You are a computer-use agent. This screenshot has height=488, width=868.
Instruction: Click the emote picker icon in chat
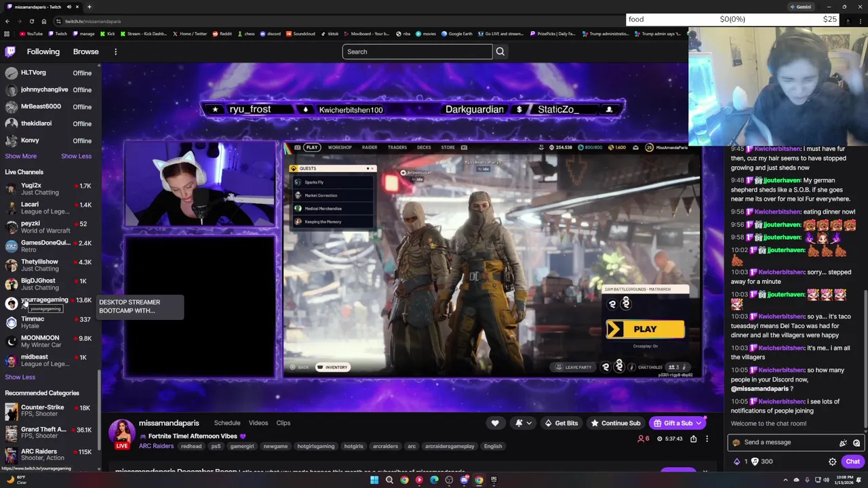click(x=856, y=443)
